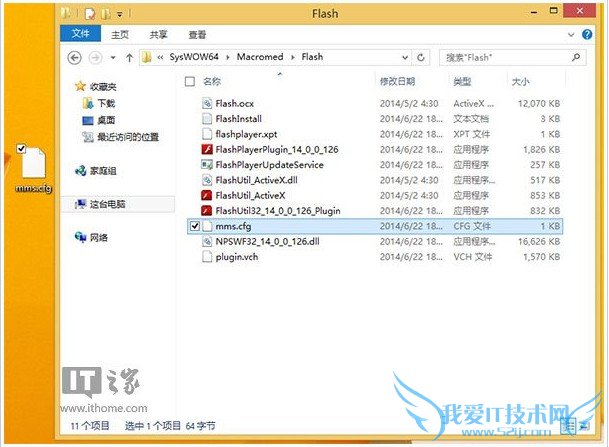
Task: Click the back navigation arrow
Action: click(75, 58)
